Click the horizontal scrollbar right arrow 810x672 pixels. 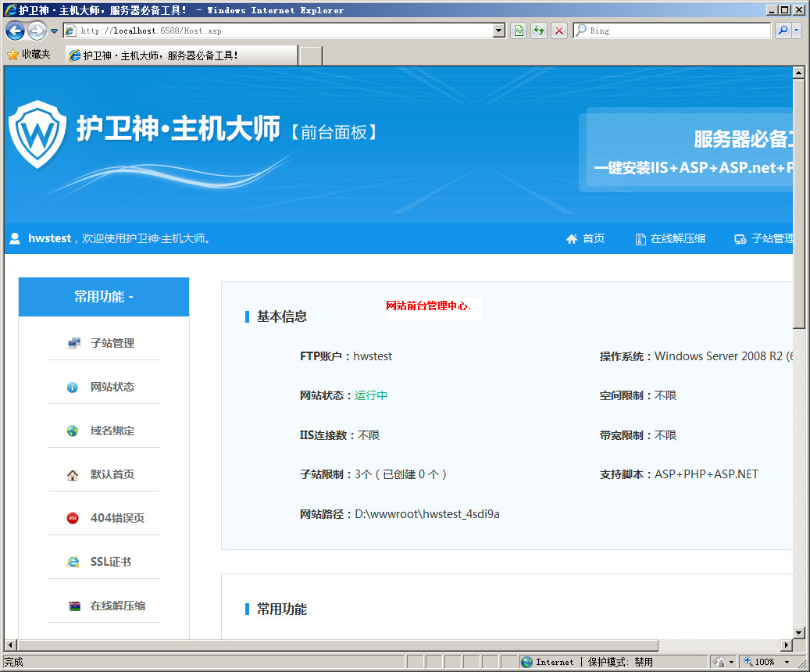click(x=787, y=645)
